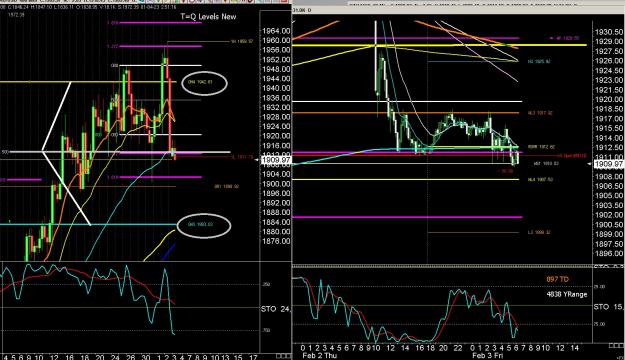Select 1944.00 on left chart price axis
Screen dimensions: 625x360
click(276, 79)
